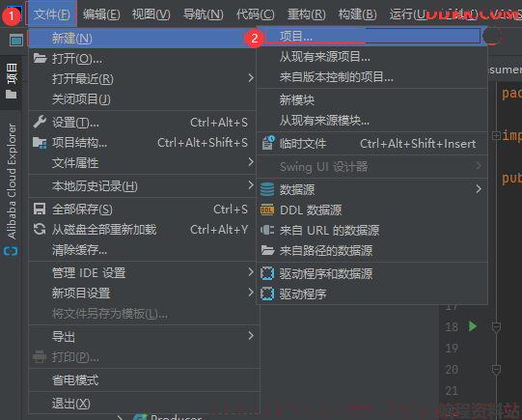Click the open-folder icon beside 打开
This screenshot has height=420, width=522.
click(x=40, y=58)
